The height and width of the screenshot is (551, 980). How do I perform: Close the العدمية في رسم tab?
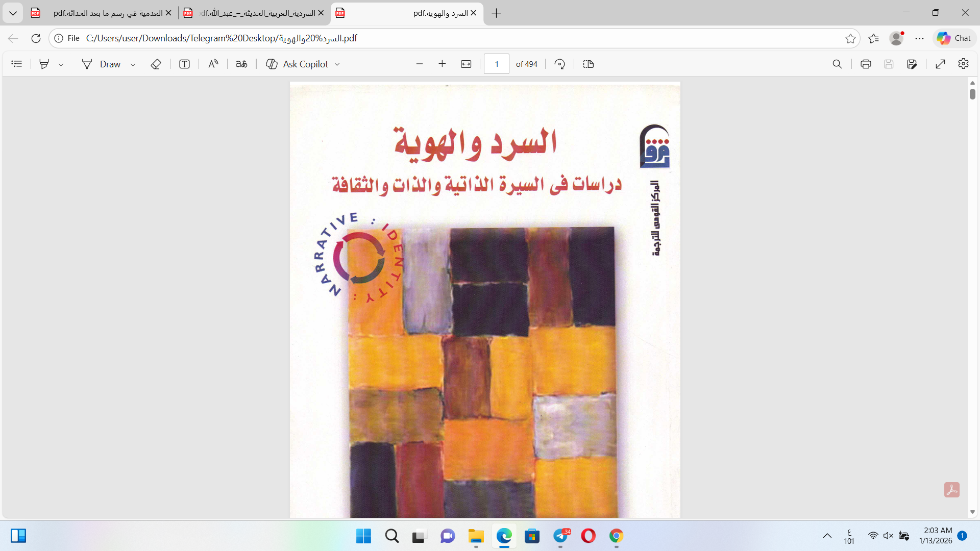[x=168, y=13]
